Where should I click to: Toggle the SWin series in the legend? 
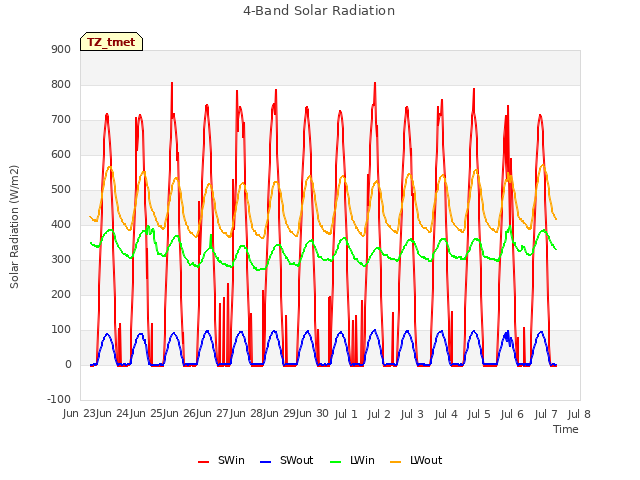(221, 460)
